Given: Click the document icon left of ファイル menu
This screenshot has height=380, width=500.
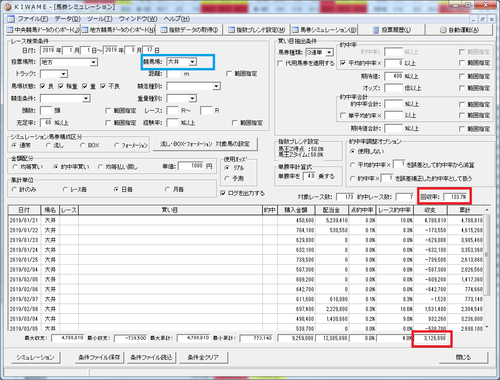Looking at the screenshot, I should coord(11,19).
